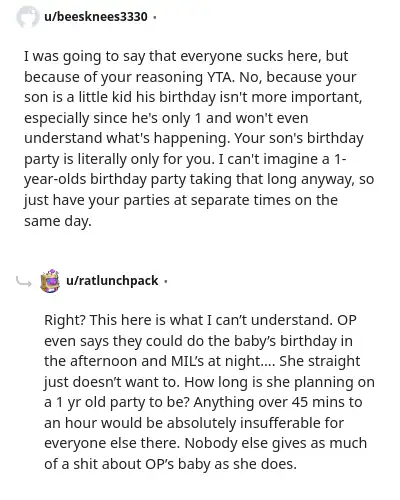Click the dot separator after u/beesknees3330
Viewport: 400px width, 500px height.
coord(154,17)
